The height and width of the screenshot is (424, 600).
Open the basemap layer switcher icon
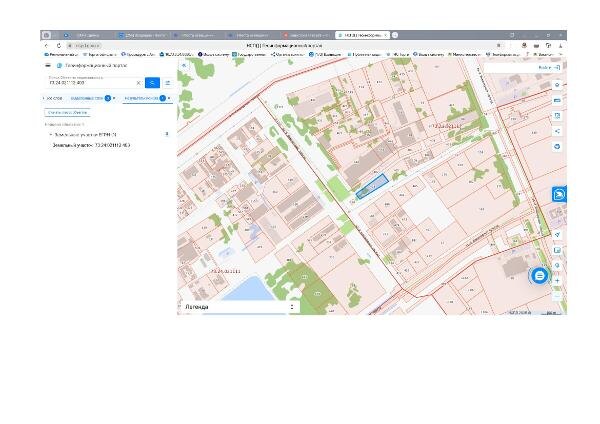(557, 250)
